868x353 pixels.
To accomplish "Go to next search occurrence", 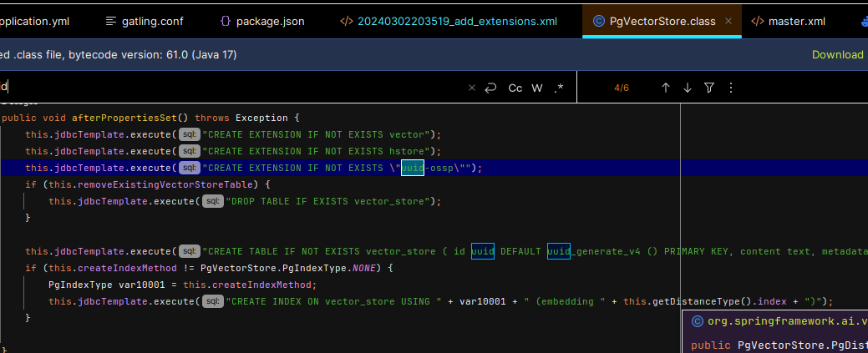I will tap(688, 88).
